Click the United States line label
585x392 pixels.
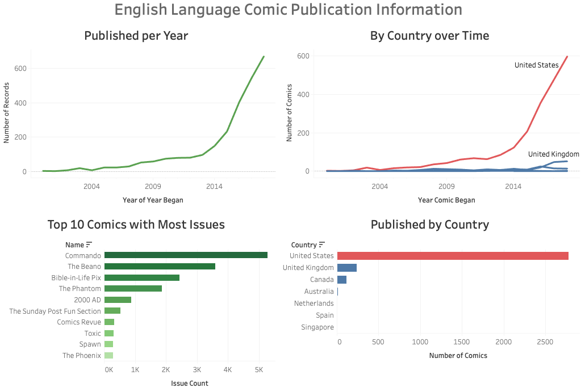coord(537,65)
